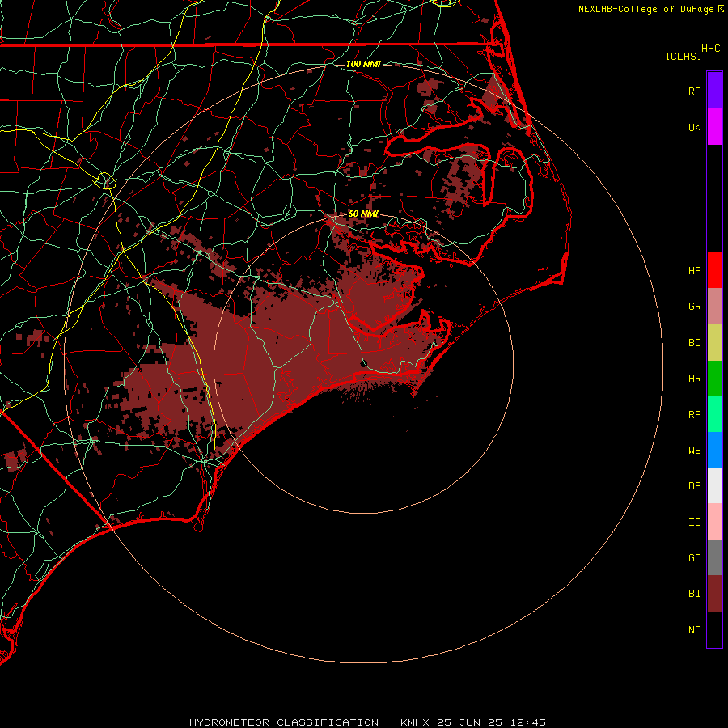Click the HHC product label

coord(711,49)
